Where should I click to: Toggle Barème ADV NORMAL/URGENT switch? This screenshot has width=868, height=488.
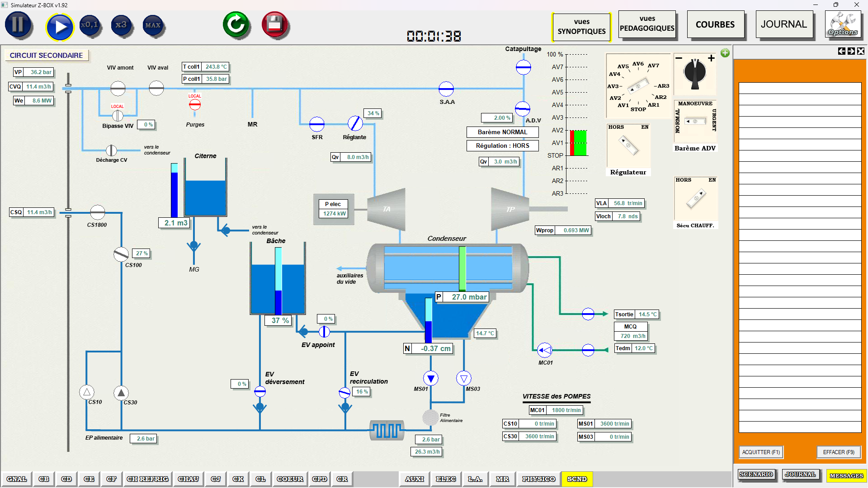click(695, 121)
